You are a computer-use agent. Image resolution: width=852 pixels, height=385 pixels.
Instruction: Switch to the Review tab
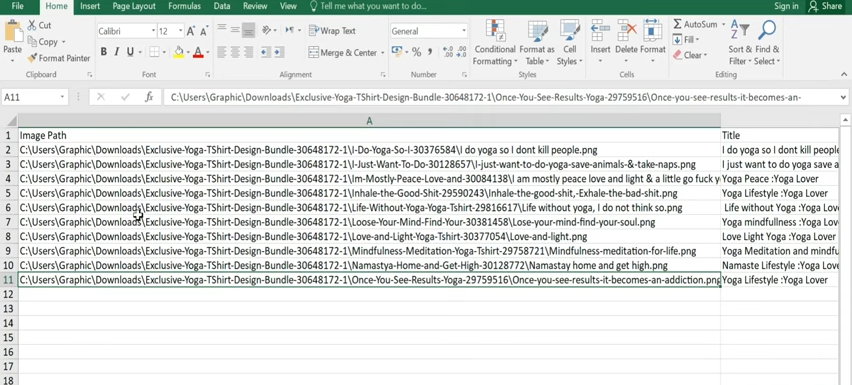[255, 6]
